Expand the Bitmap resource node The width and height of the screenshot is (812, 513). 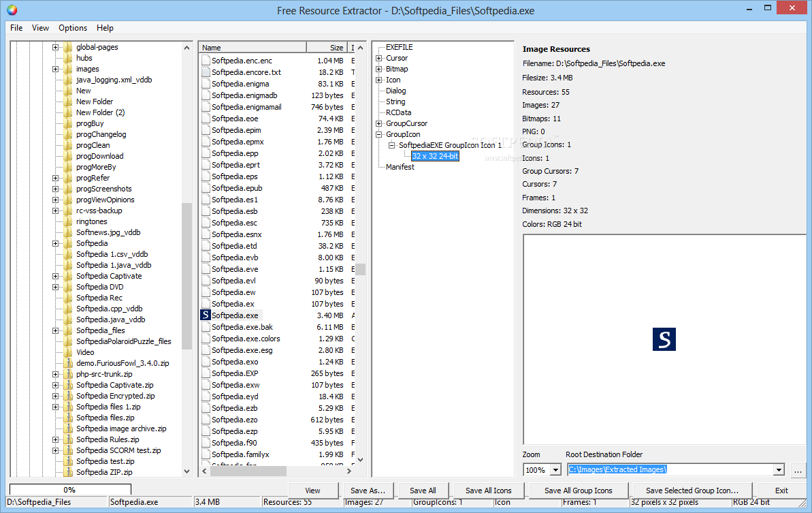(x=378, y=69)
